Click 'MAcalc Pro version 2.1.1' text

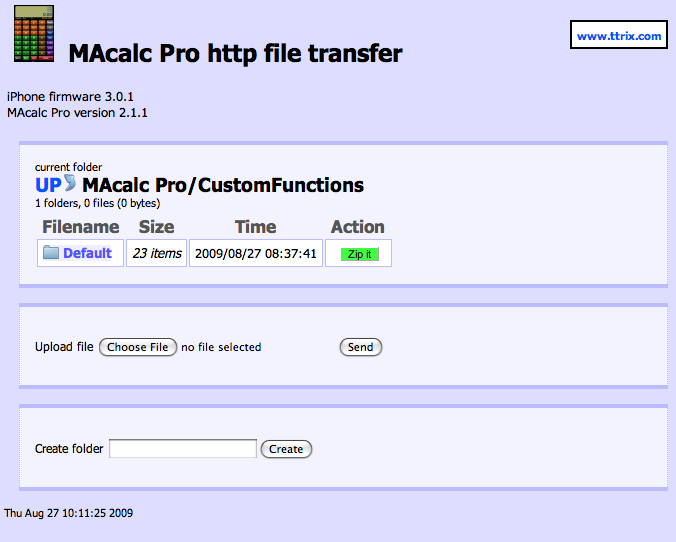[x=77, y=113]
